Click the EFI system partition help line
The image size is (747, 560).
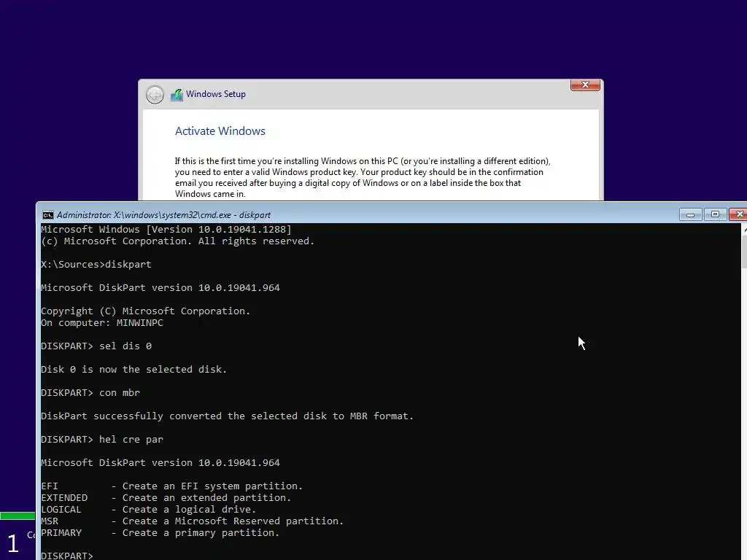point(171,486)
